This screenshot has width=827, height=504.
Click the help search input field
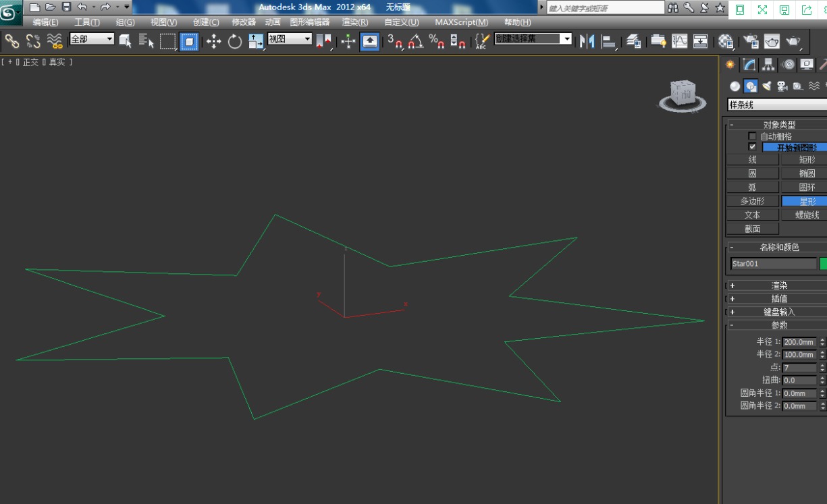(606, 8)
